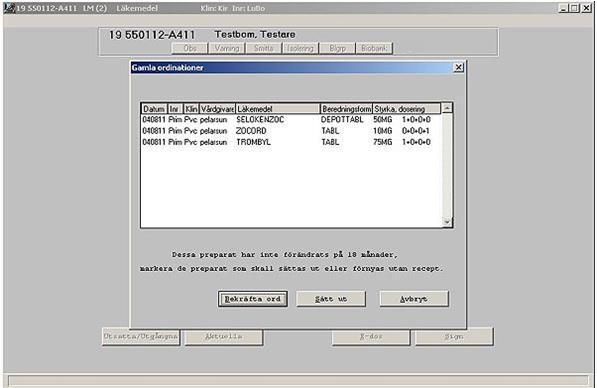Open the Varning patient button
The image size is (597, 388).
(x=227, y=48)
